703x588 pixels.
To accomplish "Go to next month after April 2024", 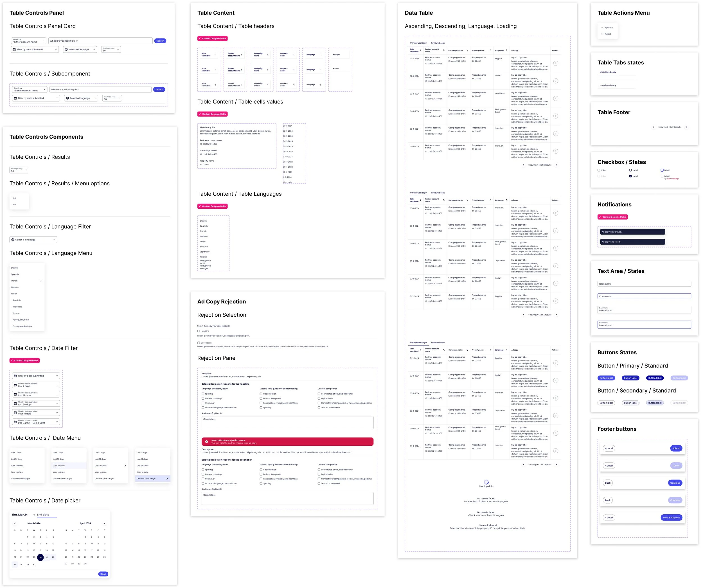I will coord(104,523).
